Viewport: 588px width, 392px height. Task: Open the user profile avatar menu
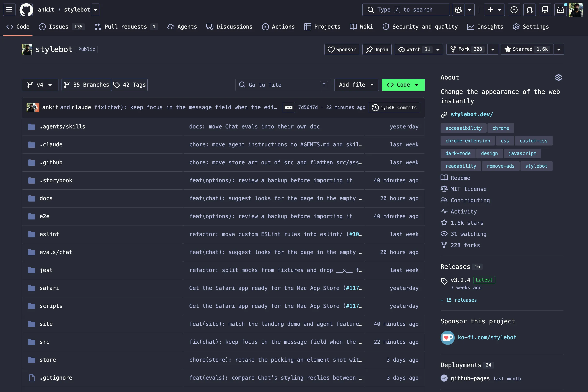pyautogui.click(x=576, y=10)
